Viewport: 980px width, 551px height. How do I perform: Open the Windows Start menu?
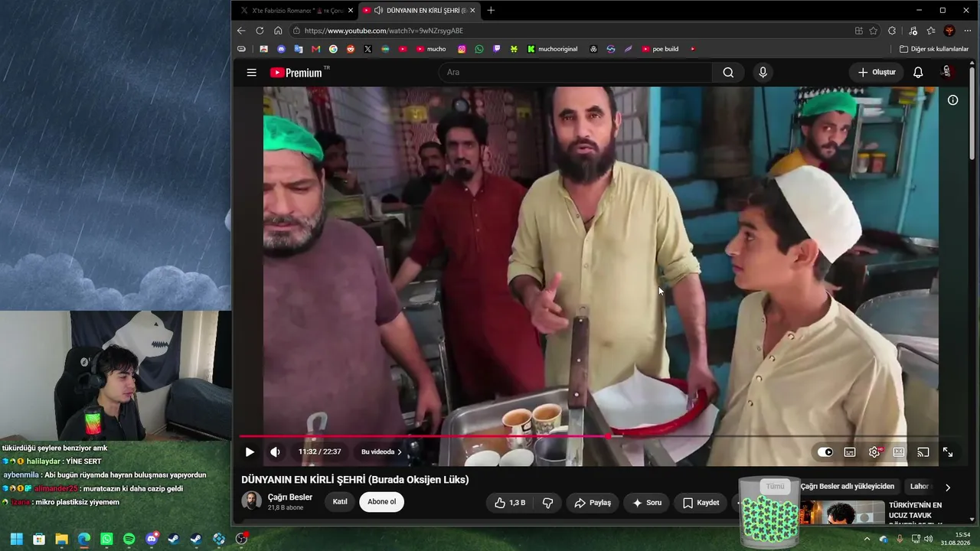coord(16,540)
